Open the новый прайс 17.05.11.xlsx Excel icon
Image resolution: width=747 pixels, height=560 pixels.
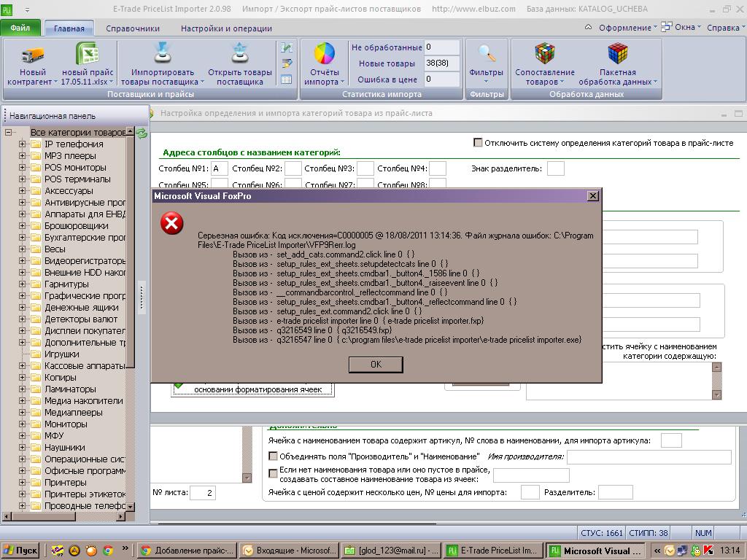point(88,53)
